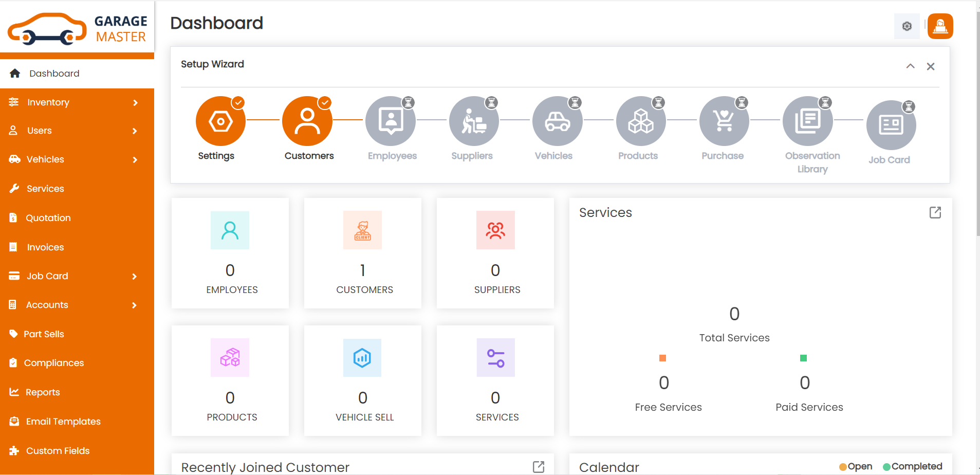Go to Email Templates in sidebar
The height and width of the screenshot is (475, 980).
tap(63, 422)
